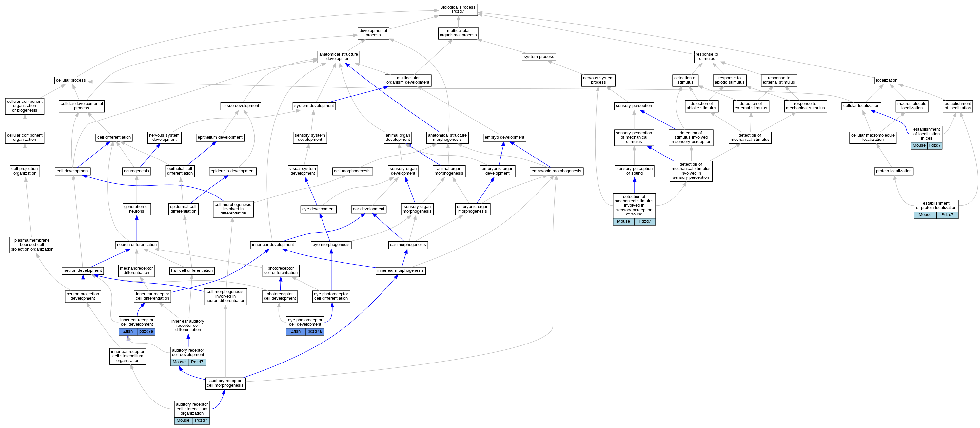The height and width of the screenshot is (428, 980).
Task: Select the 'nervous system process' node
Action: pyautogui.click(x=598, y=80)
